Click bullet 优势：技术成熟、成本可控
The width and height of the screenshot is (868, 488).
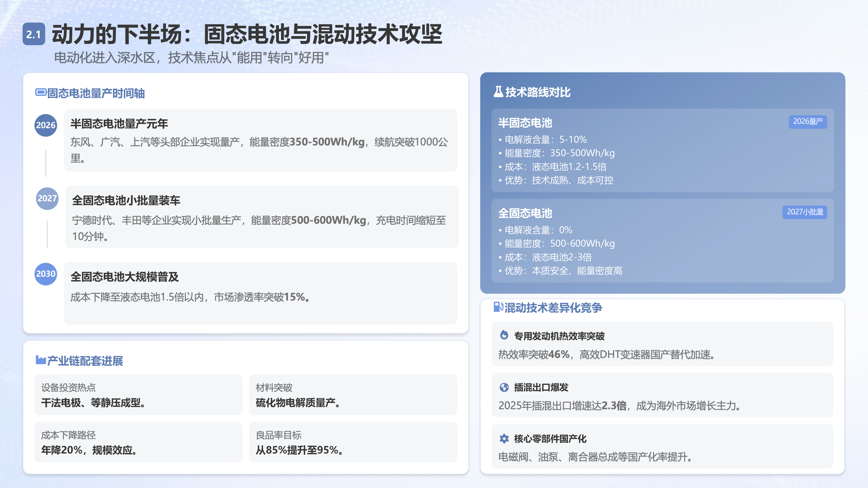pyautogui.click(x=556, y=180)
